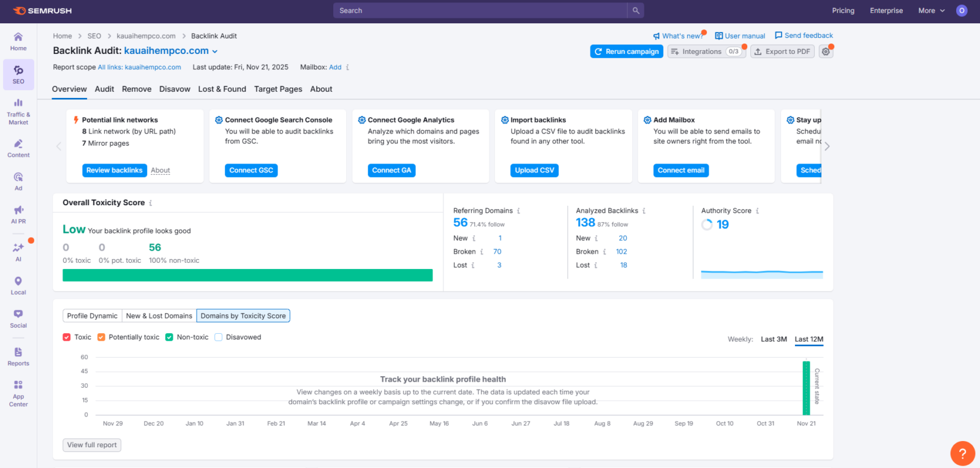This screenshot has height=468, width=980.
Task: Click the Nov 21 green chart bar
Action: (806, 388)
